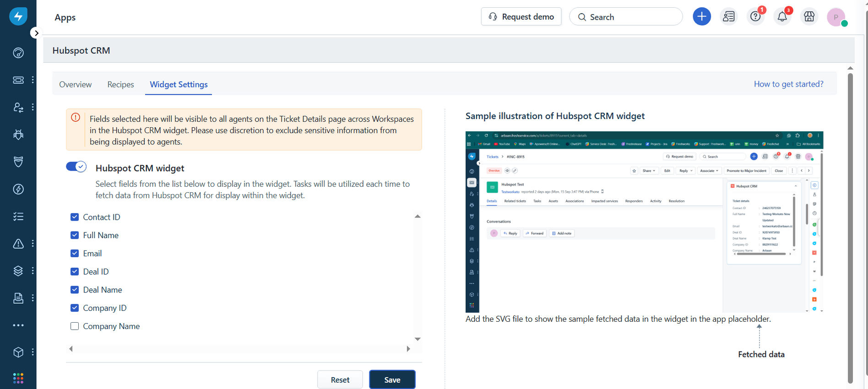Open the tasks list icon in header

tap(729, 16)
